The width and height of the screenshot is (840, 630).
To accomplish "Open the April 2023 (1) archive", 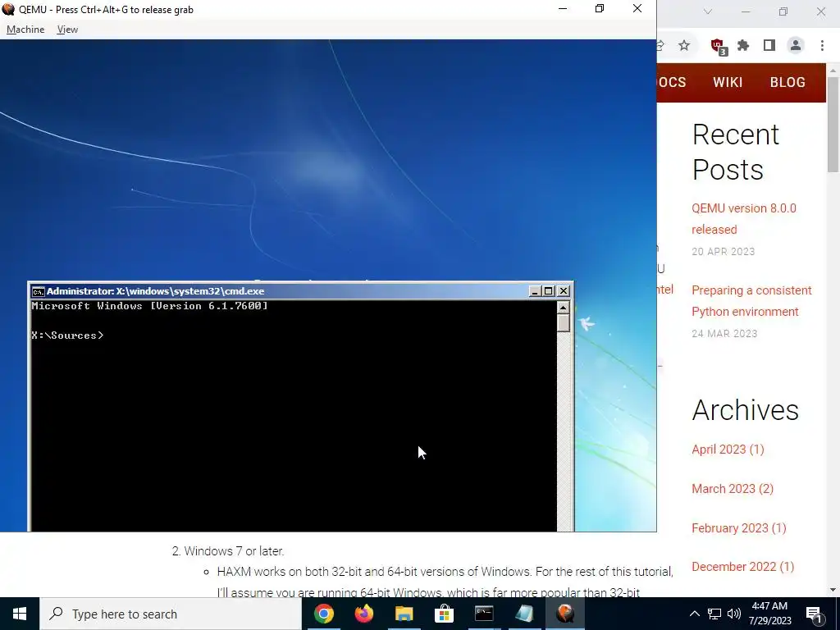I will click(728, 450).
